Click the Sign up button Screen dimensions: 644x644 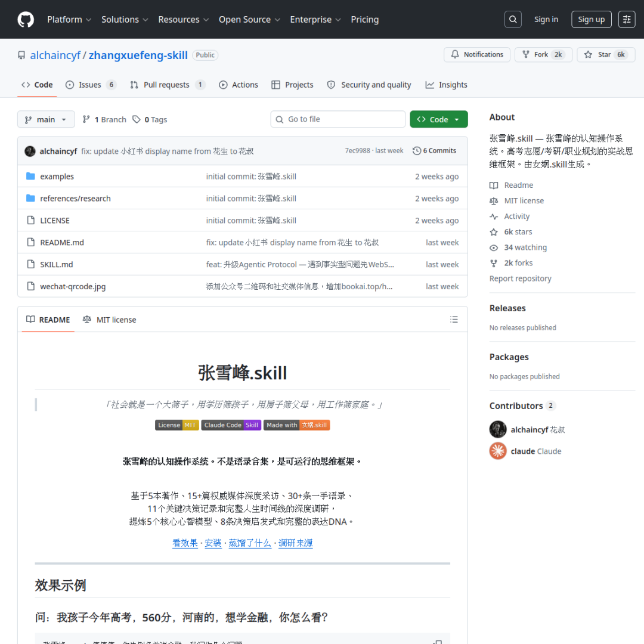pos(591,20)
